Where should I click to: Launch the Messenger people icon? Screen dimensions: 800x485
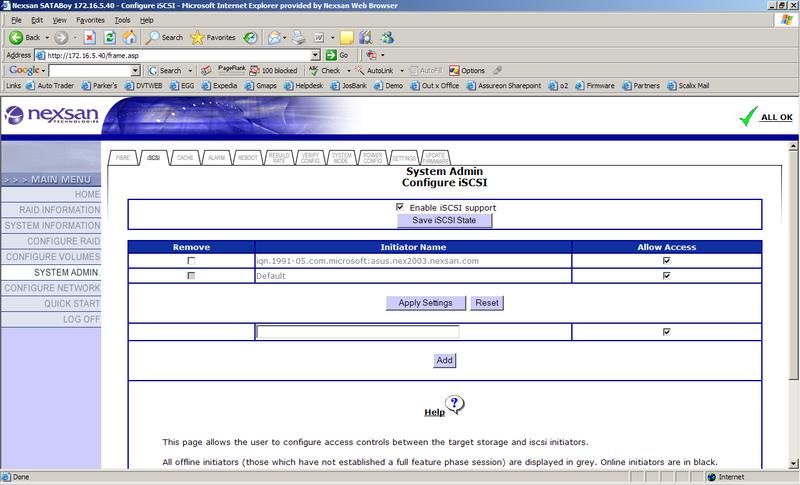(x=387, y=37)
